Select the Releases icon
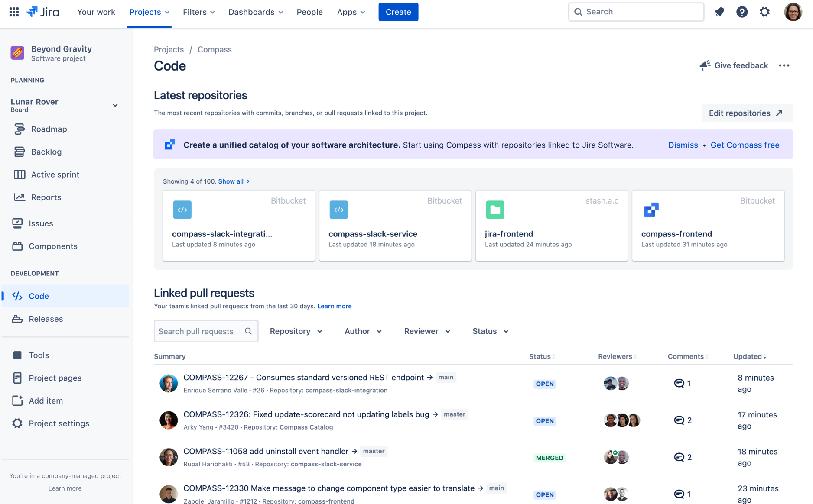 17,319
